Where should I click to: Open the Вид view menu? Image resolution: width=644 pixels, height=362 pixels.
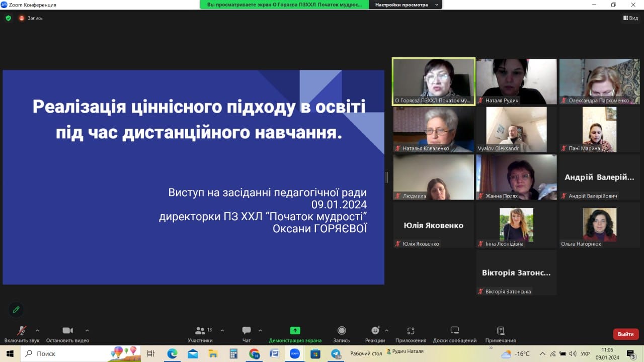[630, 18]
